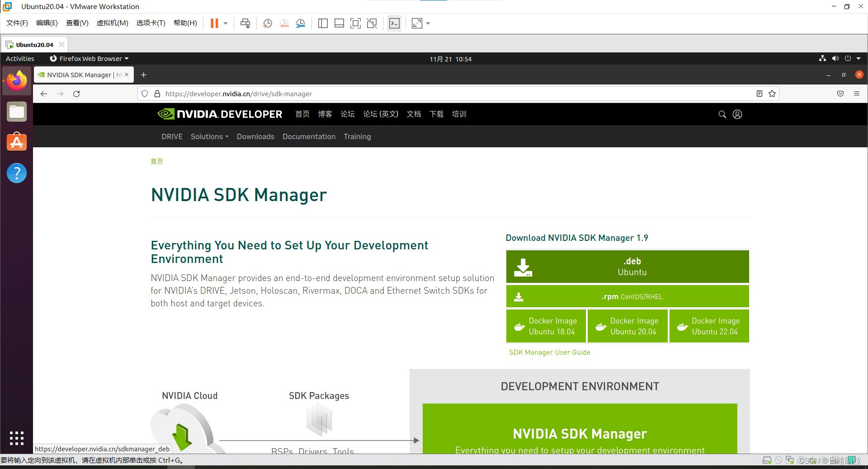868x469 pixels.
Task: Close the Ubuntu20.04 VM tab
Action: (61, 44)
